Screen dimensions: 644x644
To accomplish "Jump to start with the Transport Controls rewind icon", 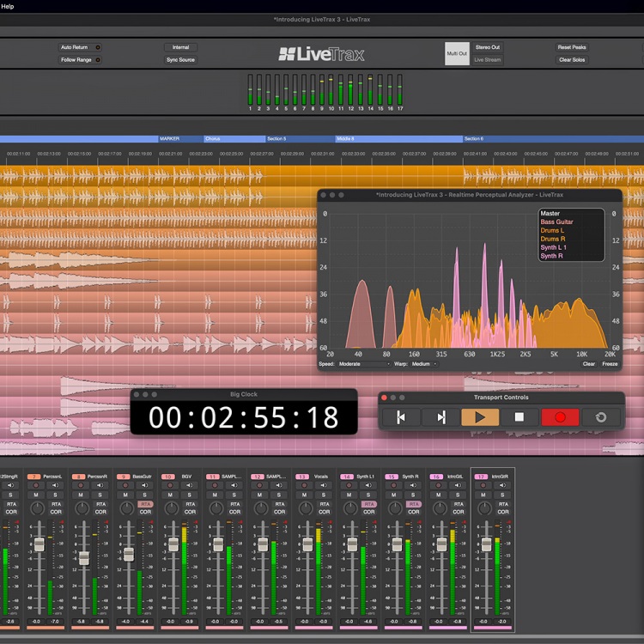I will coord(401,417).
